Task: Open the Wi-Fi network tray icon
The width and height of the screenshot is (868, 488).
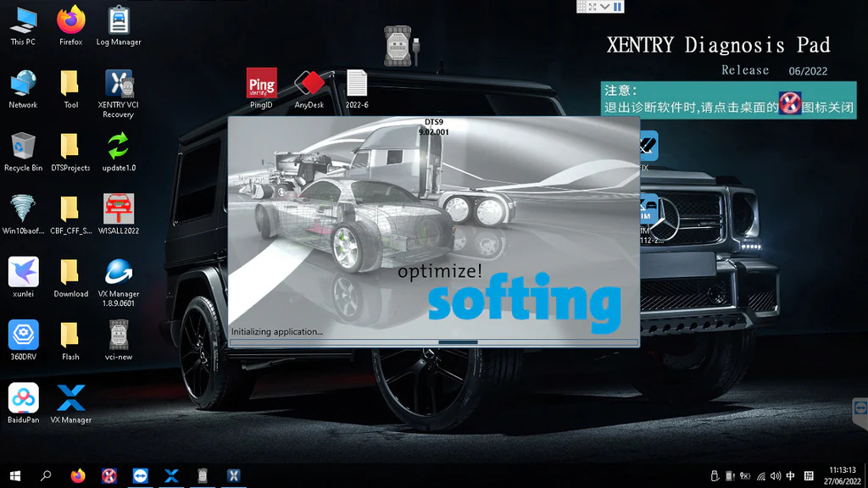Action: point(761,476)
